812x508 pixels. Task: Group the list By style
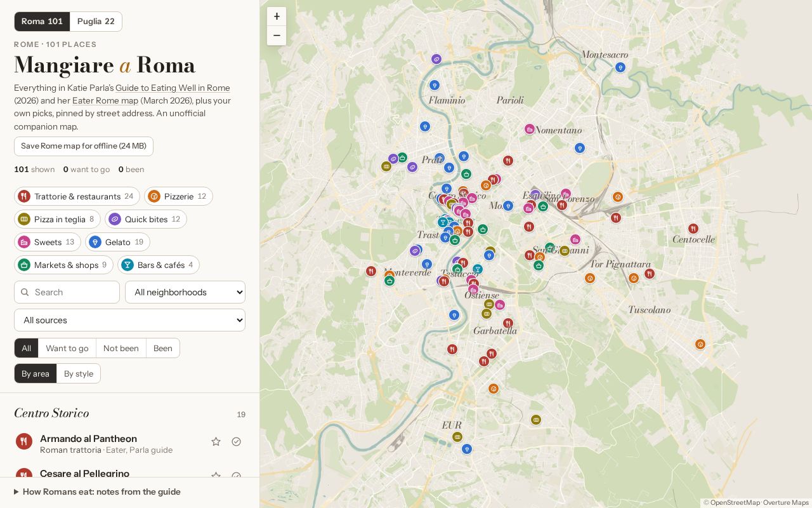tap(79, 373)
